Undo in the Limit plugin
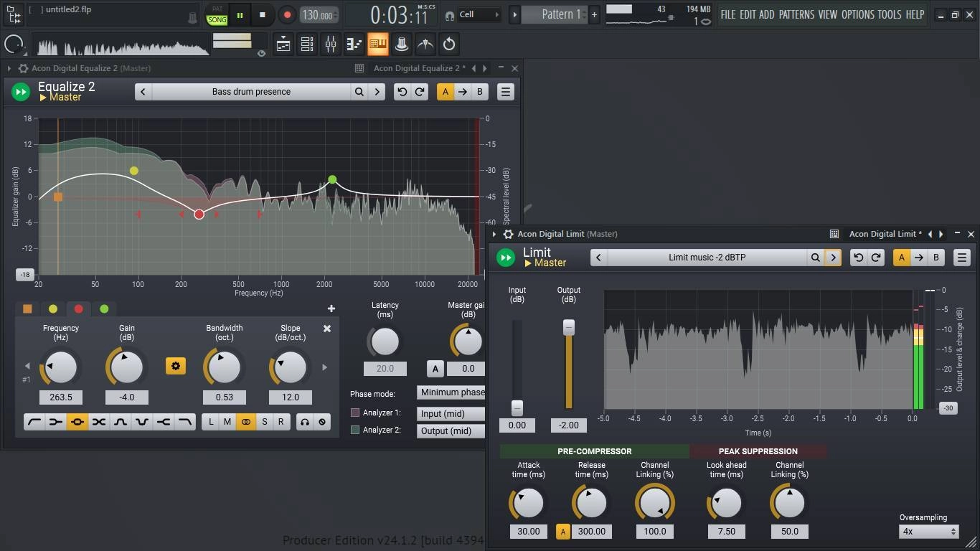This screenshot has width=980, height=551. click(859, 258)
